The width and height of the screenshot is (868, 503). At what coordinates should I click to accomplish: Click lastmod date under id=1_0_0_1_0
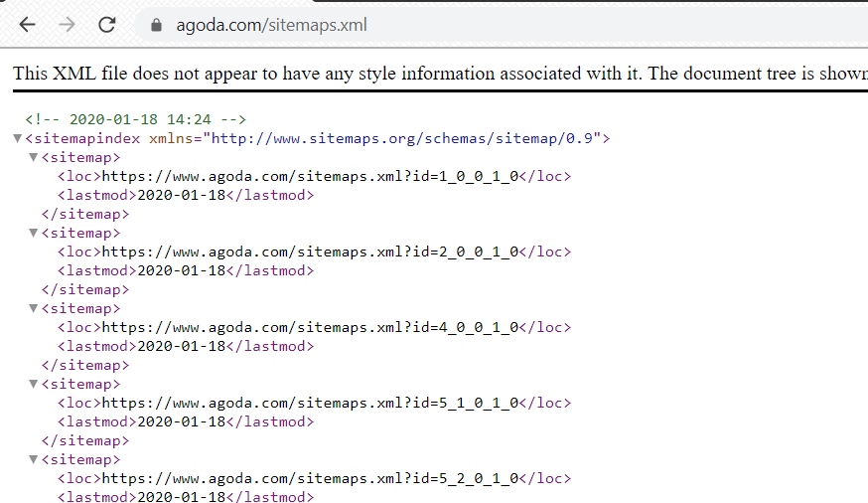[182, 195]
